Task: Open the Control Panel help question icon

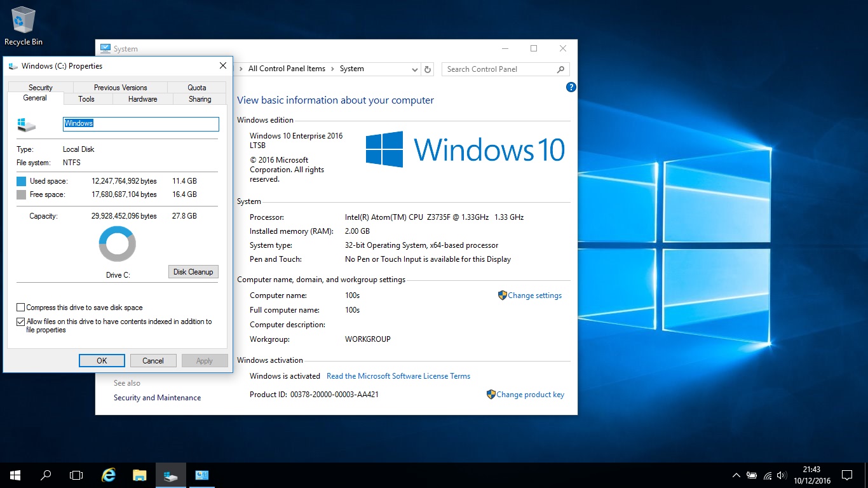Action: pyautogui.click(x=571, y=87)
